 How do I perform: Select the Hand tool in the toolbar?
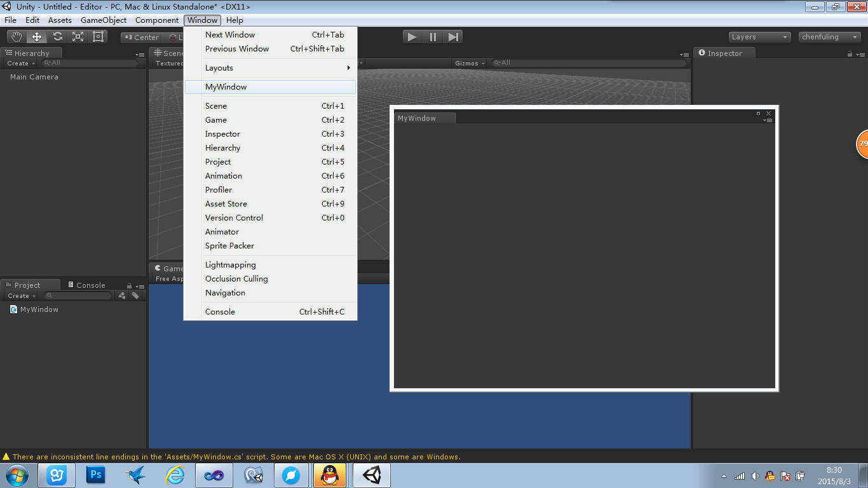click(16, 36)
